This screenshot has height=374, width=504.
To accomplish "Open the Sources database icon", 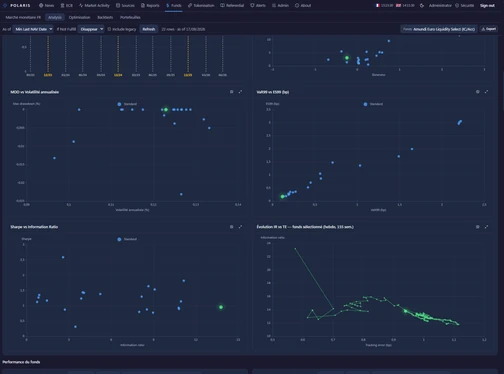I will 118,5.
